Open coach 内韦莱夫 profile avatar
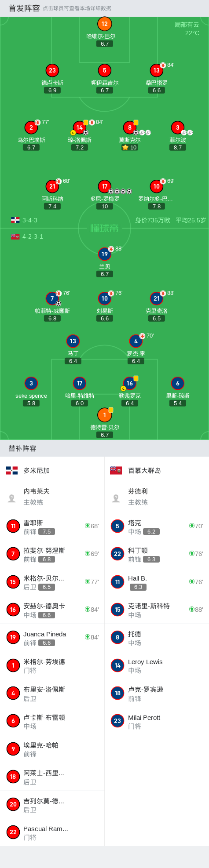Screen dimensions: 209x868 pos(12,498)
